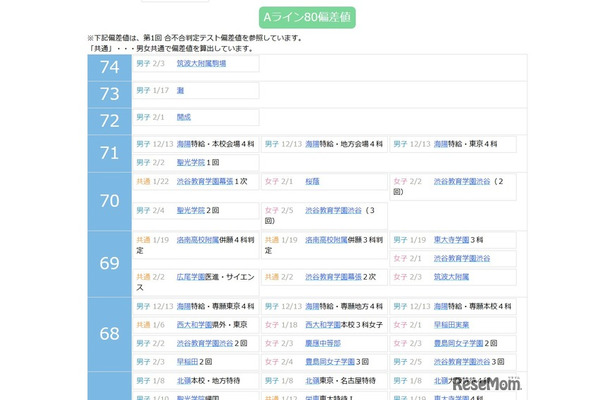
Task: Click the 70 deviation score cell
Action: [x=110, y=202]
